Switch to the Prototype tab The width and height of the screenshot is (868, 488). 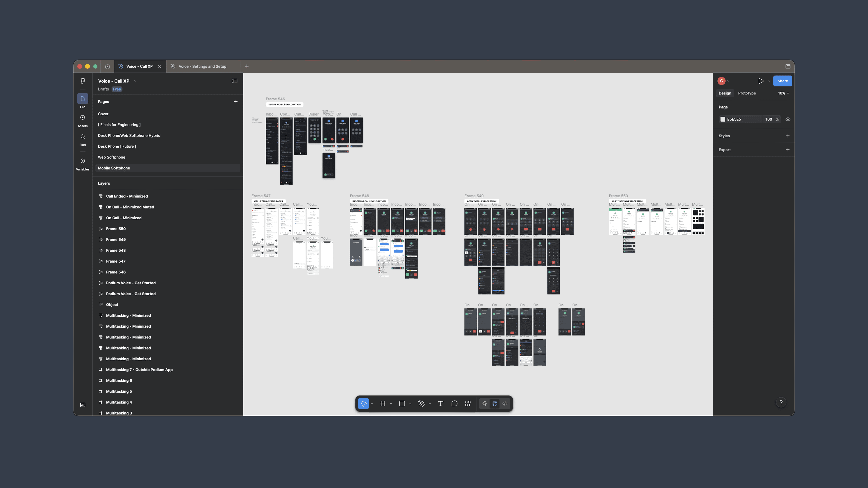pyautogui.click(x=747, y=93)
